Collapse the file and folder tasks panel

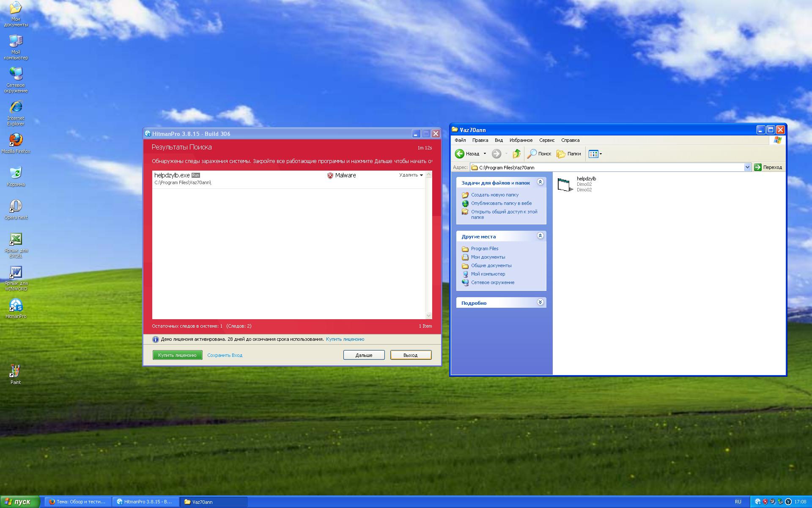point(540,182)
